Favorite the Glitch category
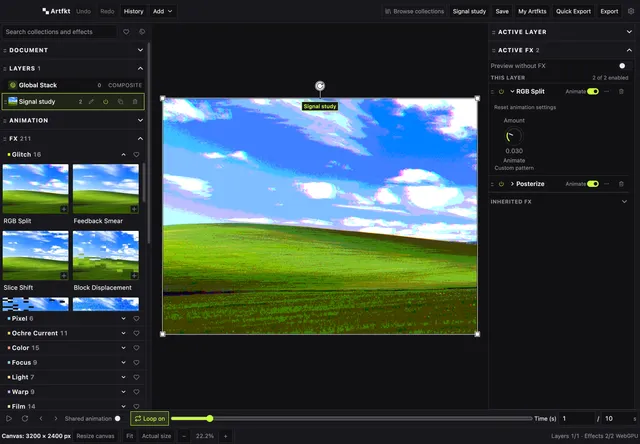Image resolution: width=640 pixels, height=444 pixels. pos(136,155)
